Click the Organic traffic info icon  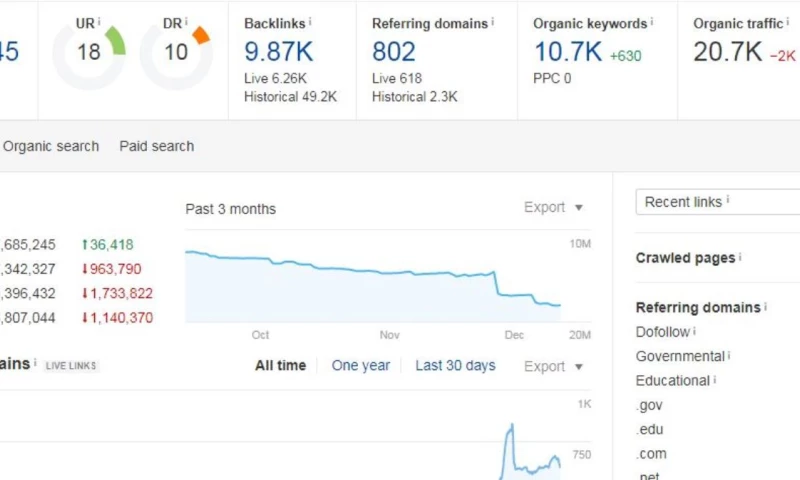[x=787, y=22]
